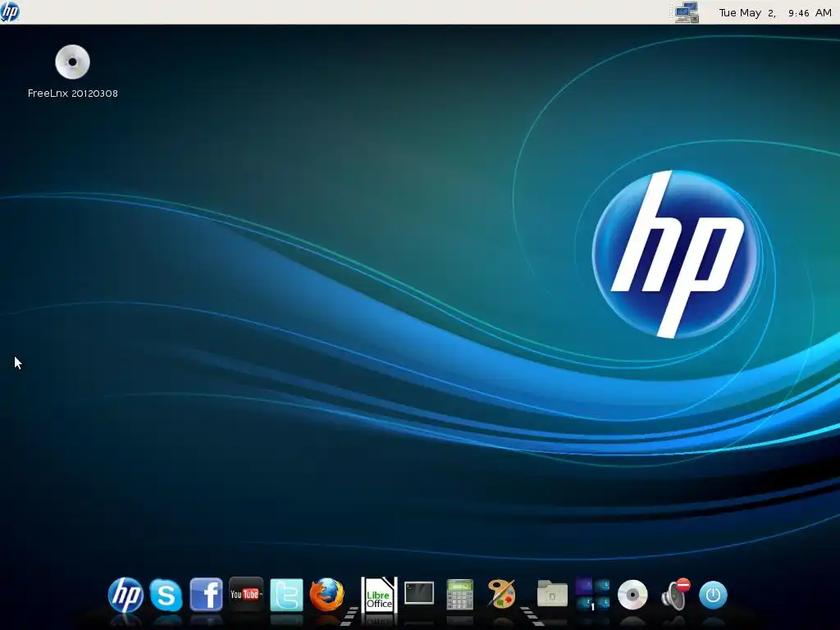840x630 pixels.
Task: Open the HP icon in the dock
Action: tap(126, 595)
